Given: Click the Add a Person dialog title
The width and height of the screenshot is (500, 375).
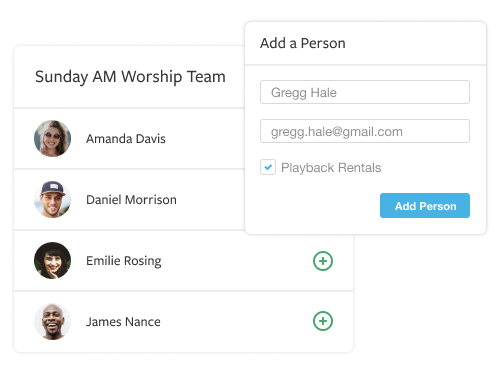Looking at the screenshot, I should [x=303, y=43].
